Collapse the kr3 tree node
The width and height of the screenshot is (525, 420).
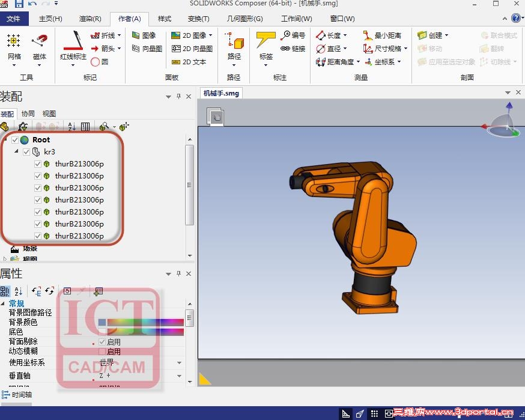tap(16, 151)
